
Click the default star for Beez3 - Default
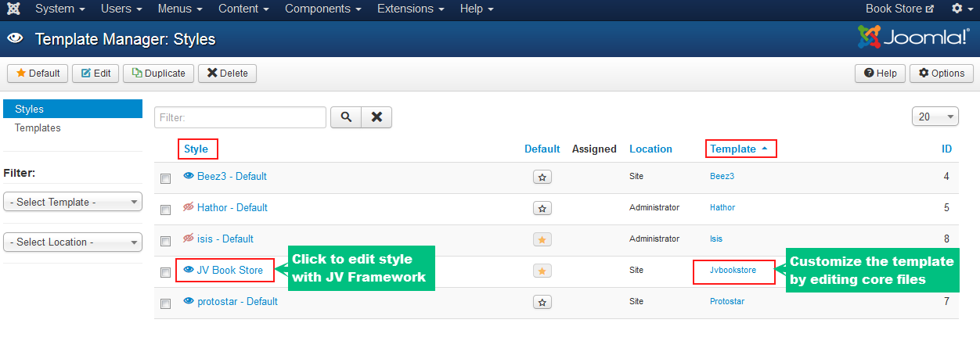(542, 177)
